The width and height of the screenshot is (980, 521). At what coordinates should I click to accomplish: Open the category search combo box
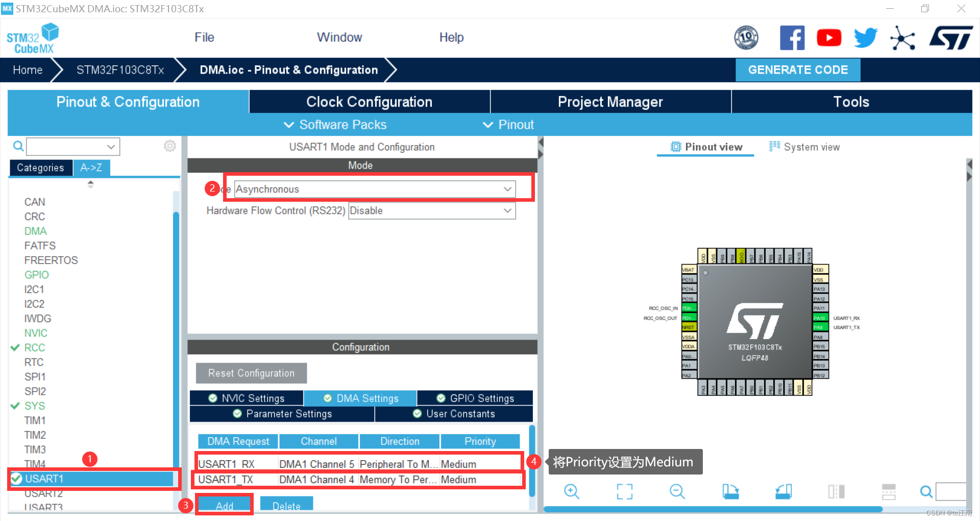click(73, 147)
